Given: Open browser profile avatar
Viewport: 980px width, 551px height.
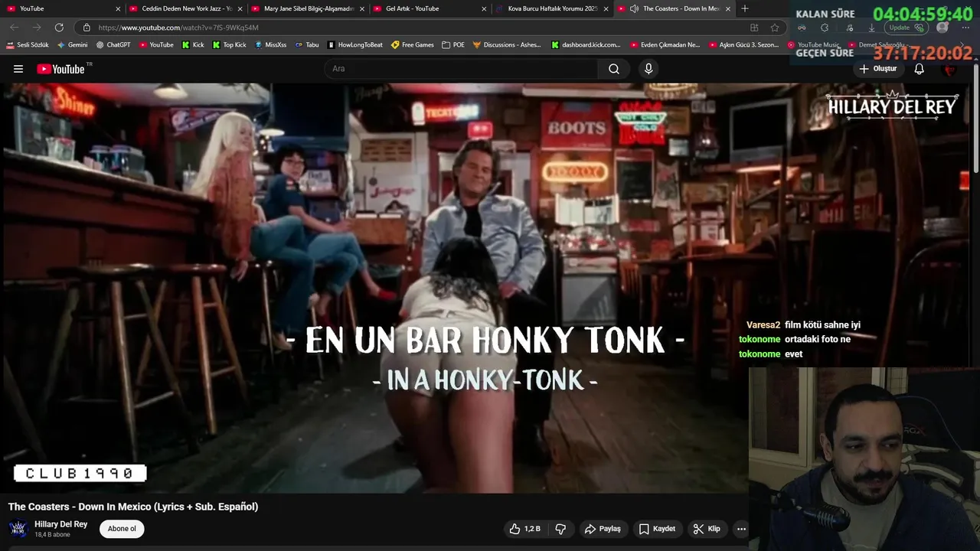Looking at the screenshot, I should click(942, 28).
